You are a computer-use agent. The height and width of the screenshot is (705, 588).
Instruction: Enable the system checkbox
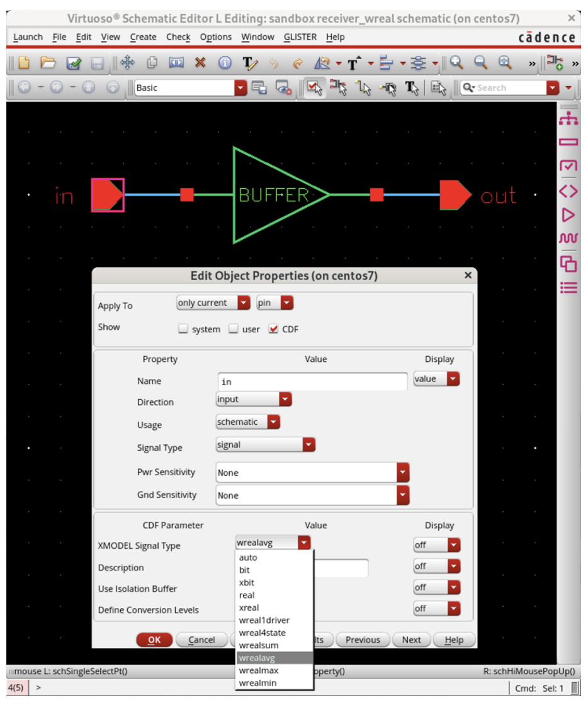click(183, 329)
